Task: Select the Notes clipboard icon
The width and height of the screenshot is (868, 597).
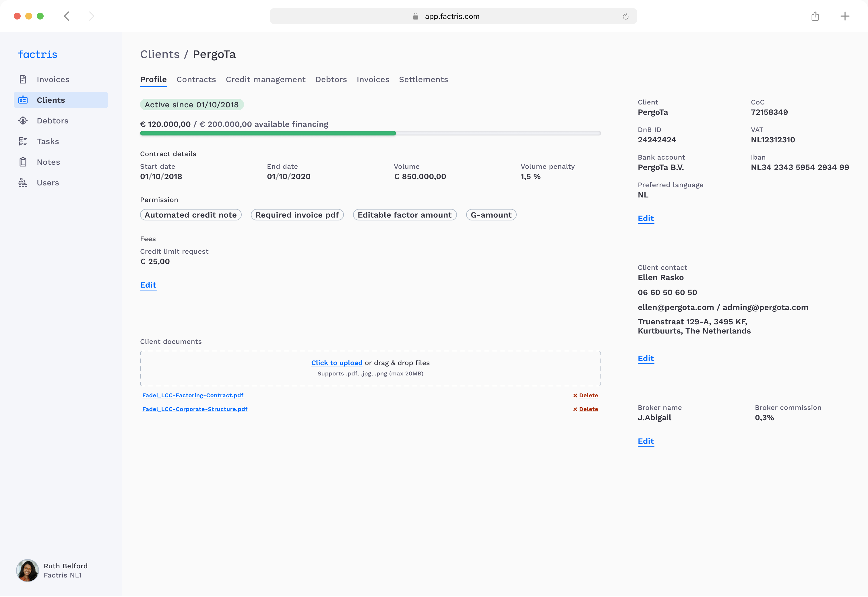Action: [x=23, y=162]
